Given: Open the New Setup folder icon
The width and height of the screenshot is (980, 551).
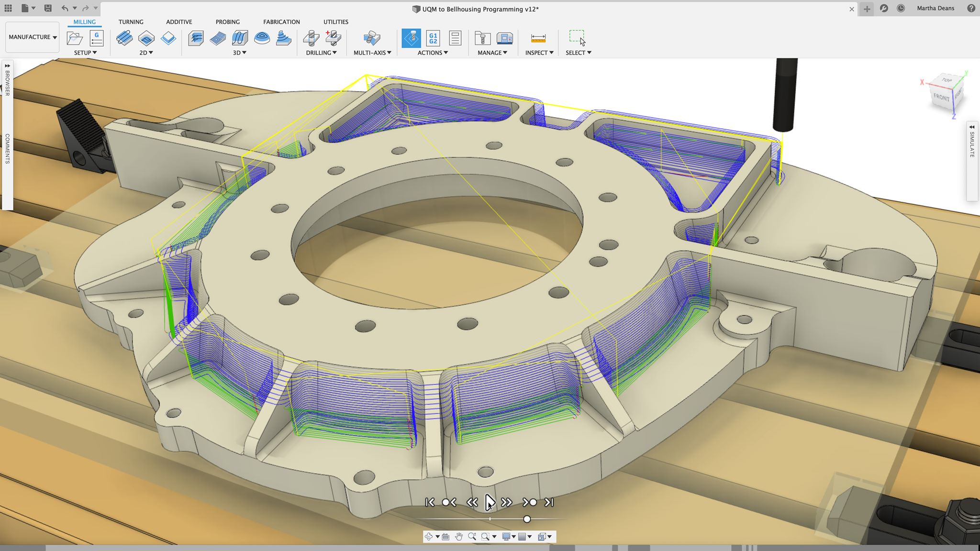Looking at the screenshot, I should click(75, 38).
